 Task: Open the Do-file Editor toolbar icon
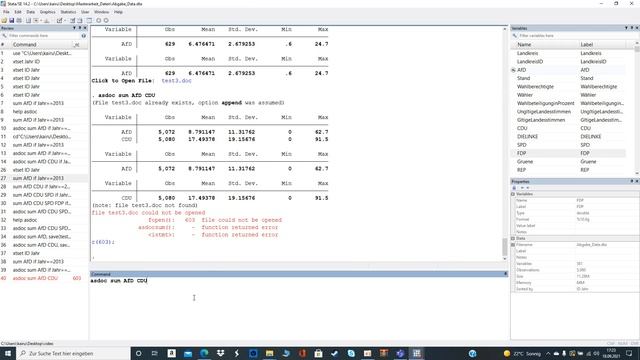click(60, 20)
